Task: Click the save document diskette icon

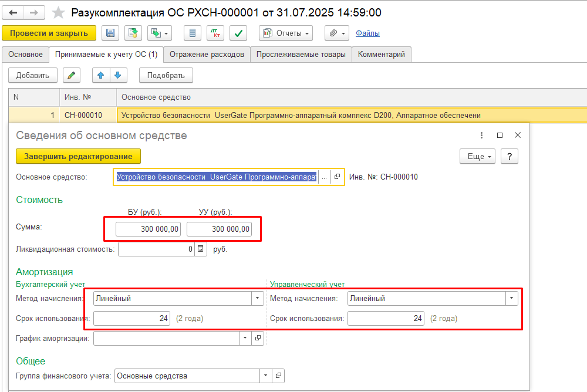Action: (110, 33)
